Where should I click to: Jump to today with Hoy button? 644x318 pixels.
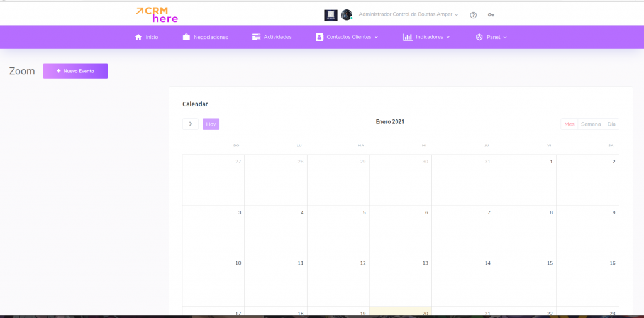[211, 124]
